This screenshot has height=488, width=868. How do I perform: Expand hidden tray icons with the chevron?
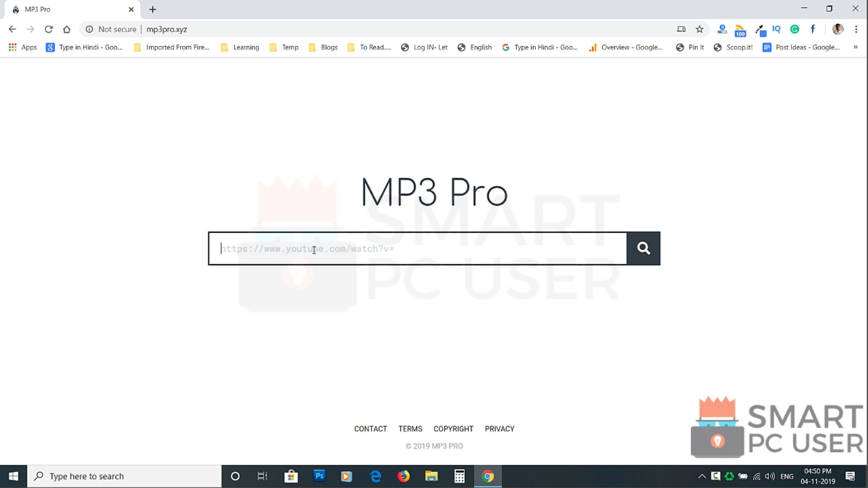coord(702,476)
